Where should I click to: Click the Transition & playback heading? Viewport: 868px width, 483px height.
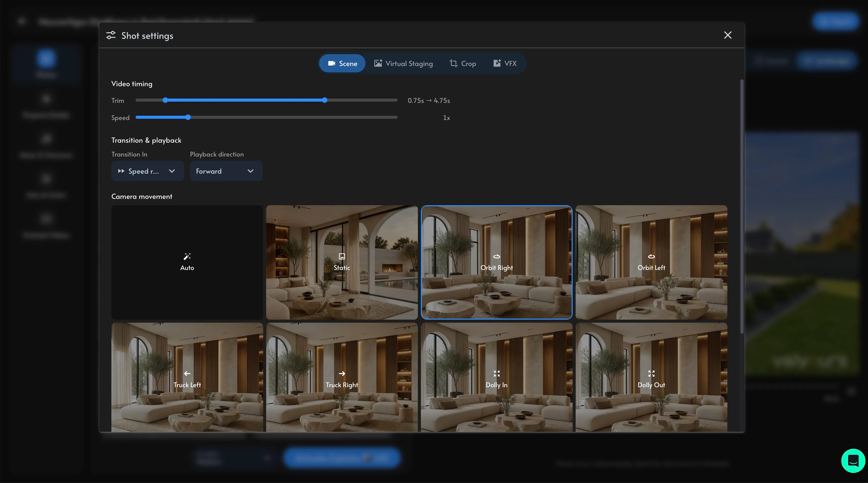click(146, 140)
